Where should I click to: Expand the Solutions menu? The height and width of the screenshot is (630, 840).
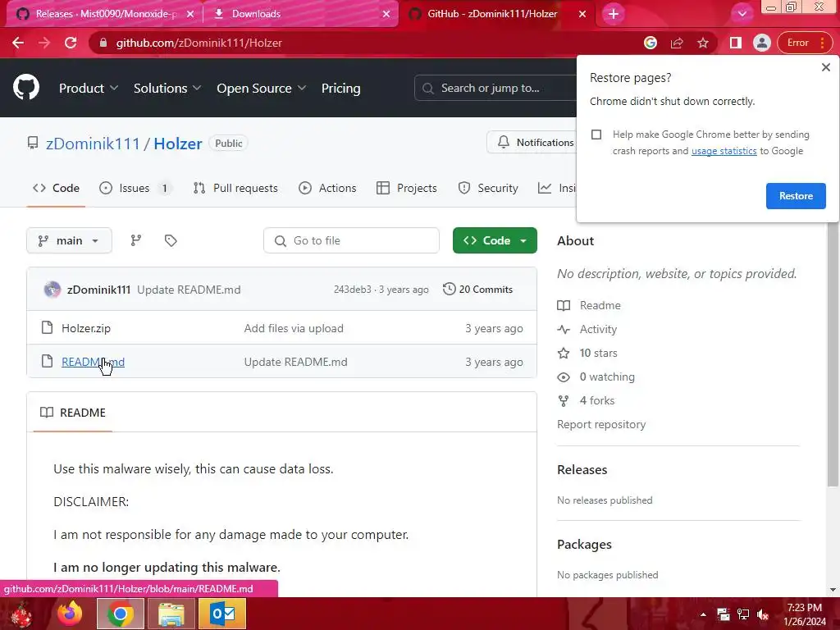[167, 89]
